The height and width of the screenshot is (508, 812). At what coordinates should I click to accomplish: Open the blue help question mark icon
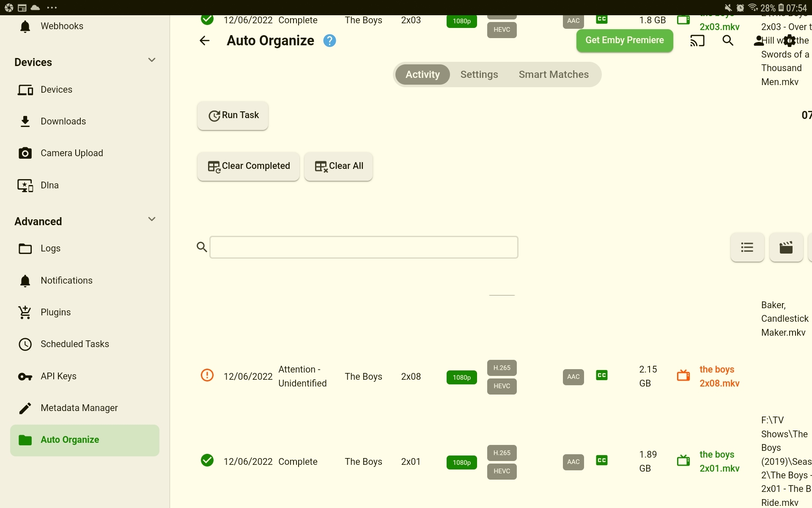[x=329, y=41]
